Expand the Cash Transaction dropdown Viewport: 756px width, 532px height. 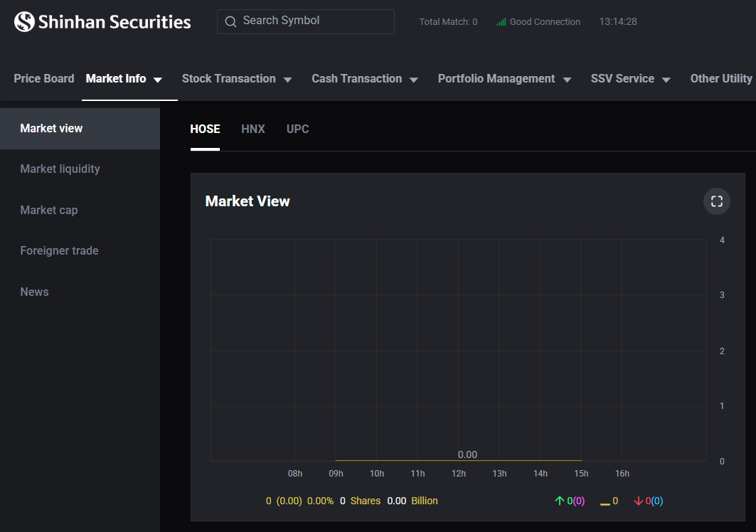364,79
